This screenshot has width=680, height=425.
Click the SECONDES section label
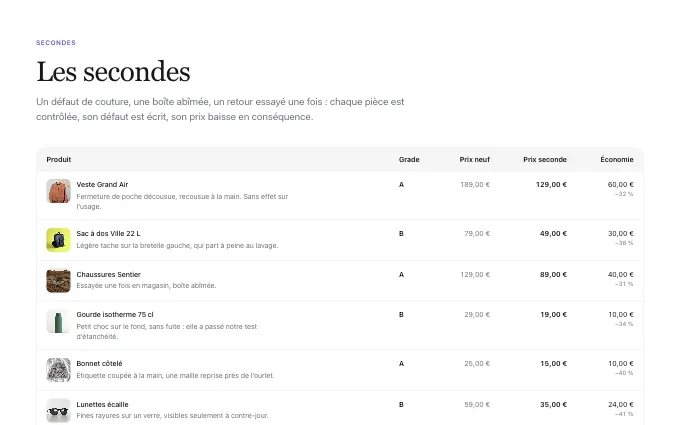(56, 42)
